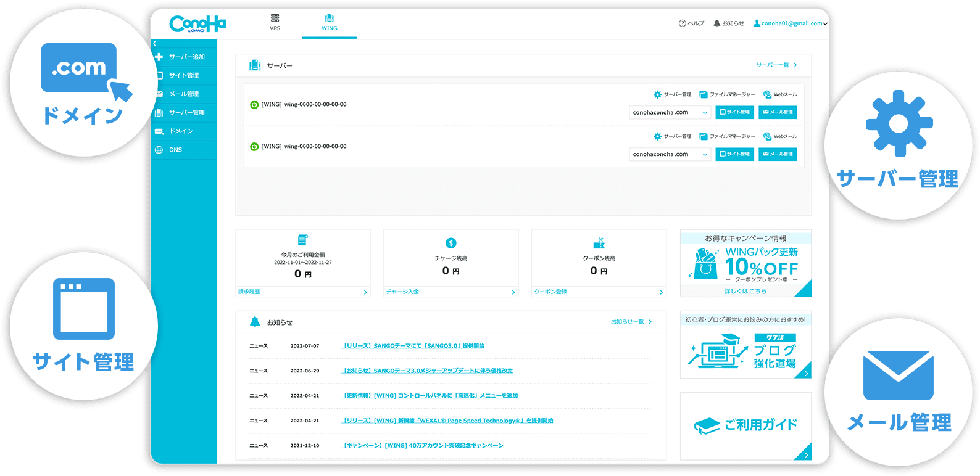Open the help icon in header
This screenshot has height=476, width=980.
click(683, 23)
